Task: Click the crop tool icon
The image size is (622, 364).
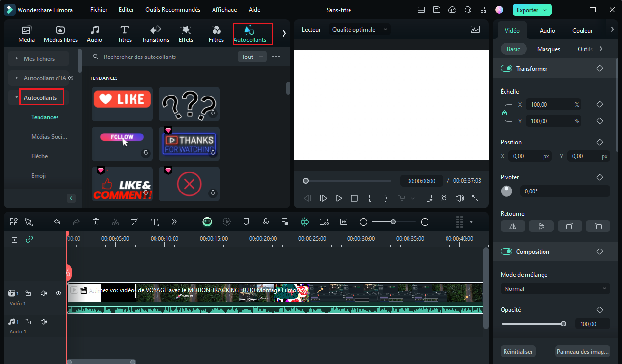Action: 135,222
